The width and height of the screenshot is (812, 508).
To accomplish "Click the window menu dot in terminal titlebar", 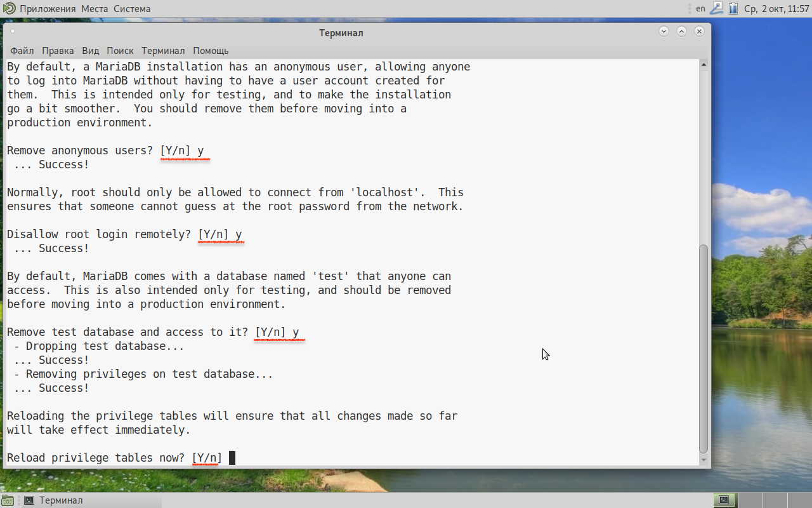I will point(13,31).
